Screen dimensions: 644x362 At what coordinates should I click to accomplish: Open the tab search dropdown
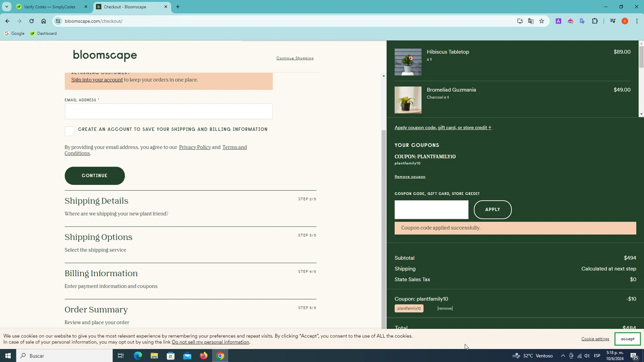tap(6, 7)
